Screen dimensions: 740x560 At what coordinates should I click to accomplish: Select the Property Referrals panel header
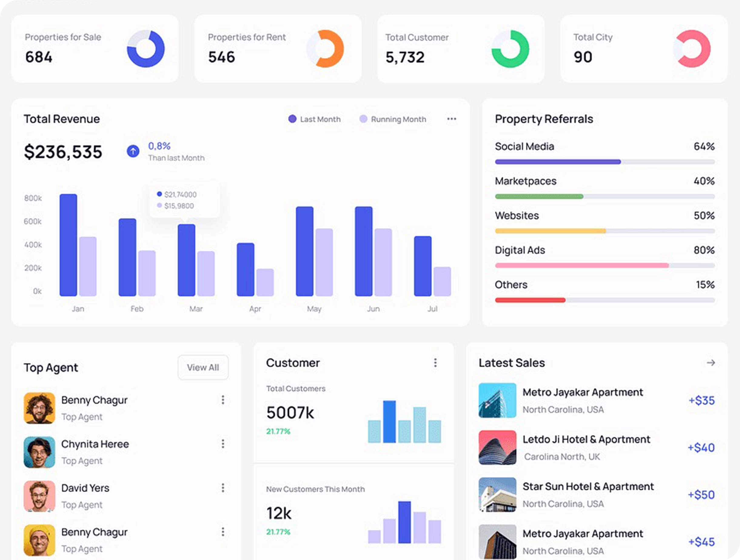tap(544, 119)
